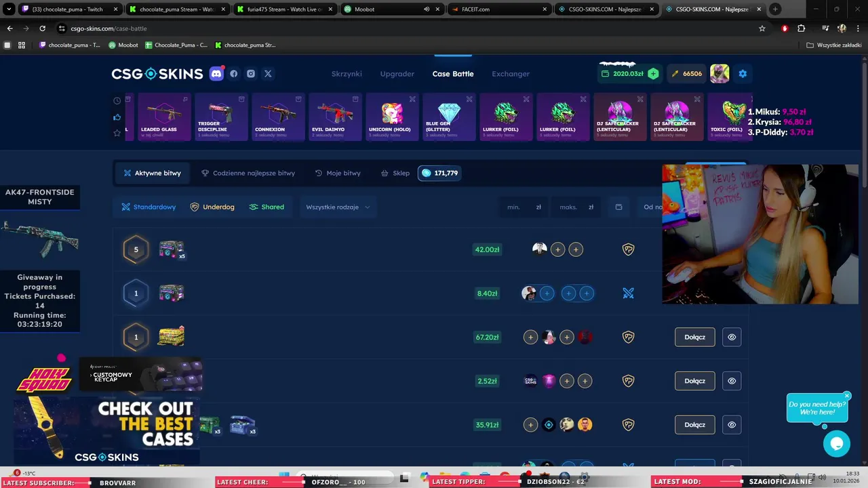Switch to the Moobot browser tab
This screenshot has height=488, width=868.
tap(391, 9)
